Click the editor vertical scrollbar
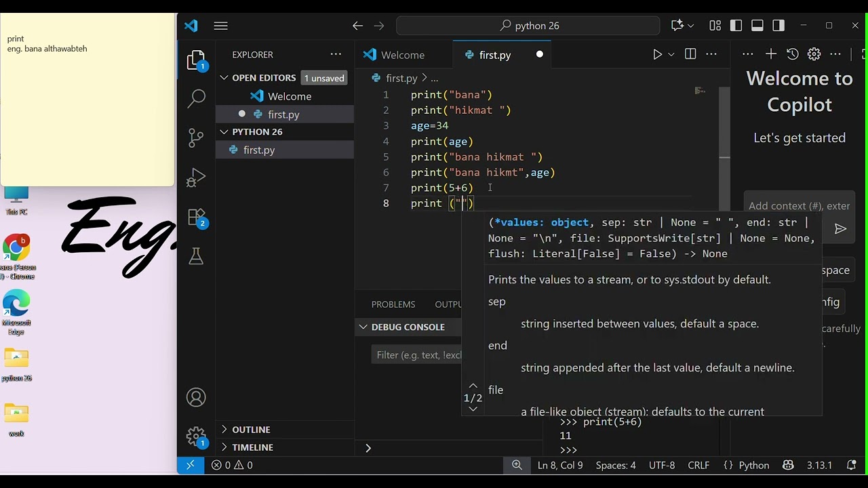 [x=724, y=149]
